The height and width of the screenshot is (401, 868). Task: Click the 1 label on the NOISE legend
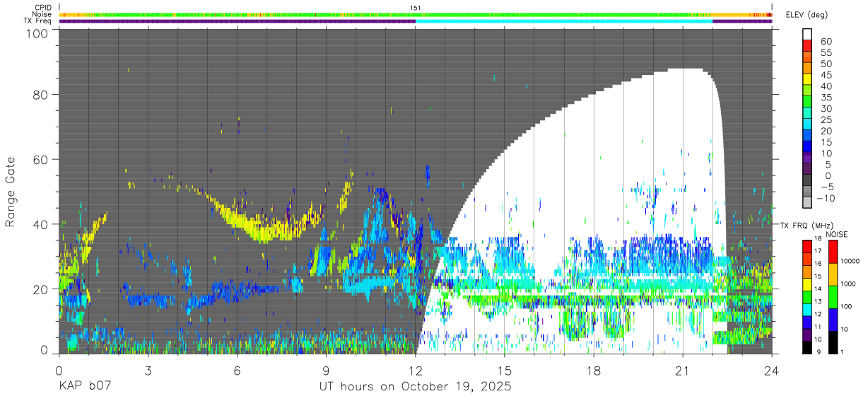843,351
